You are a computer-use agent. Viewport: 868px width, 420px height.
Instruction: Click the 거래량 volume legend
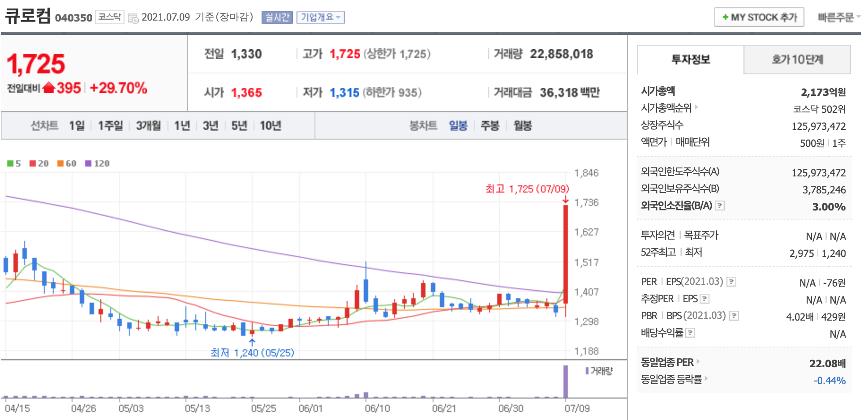(599, 371)
